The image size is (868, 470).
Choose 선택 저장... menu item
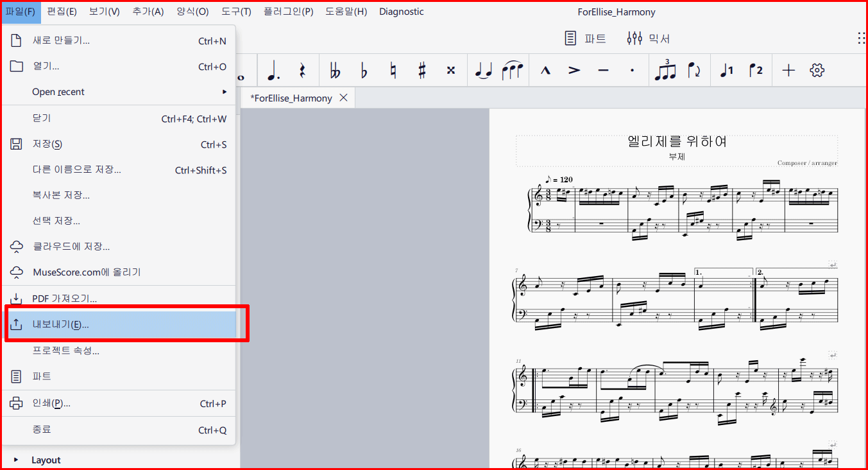pos(119,221)
